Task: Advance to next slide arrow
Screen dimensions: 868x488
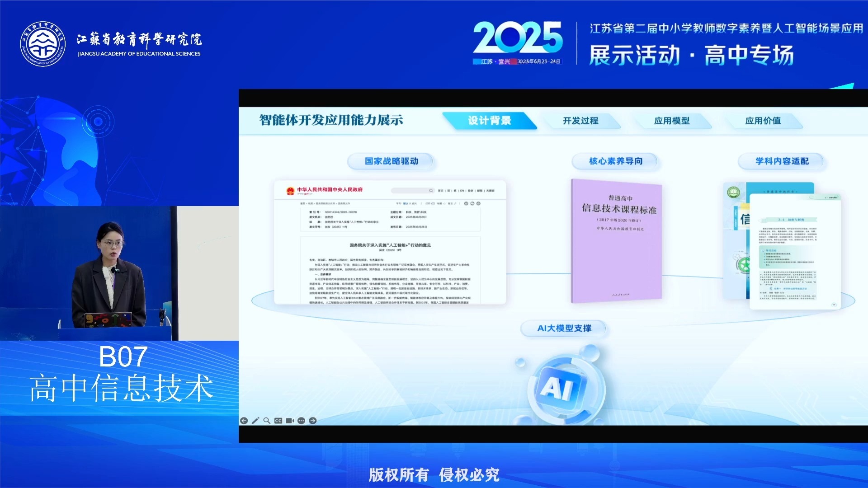Action: click(312, 421)
